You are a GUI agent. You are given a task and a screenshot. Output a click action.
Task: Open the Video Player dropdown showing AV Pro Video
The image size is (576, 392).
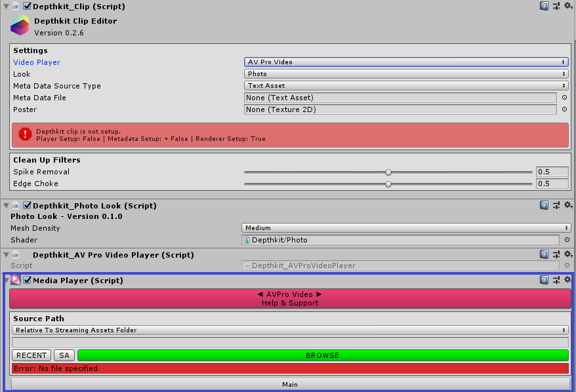[406, 62]
